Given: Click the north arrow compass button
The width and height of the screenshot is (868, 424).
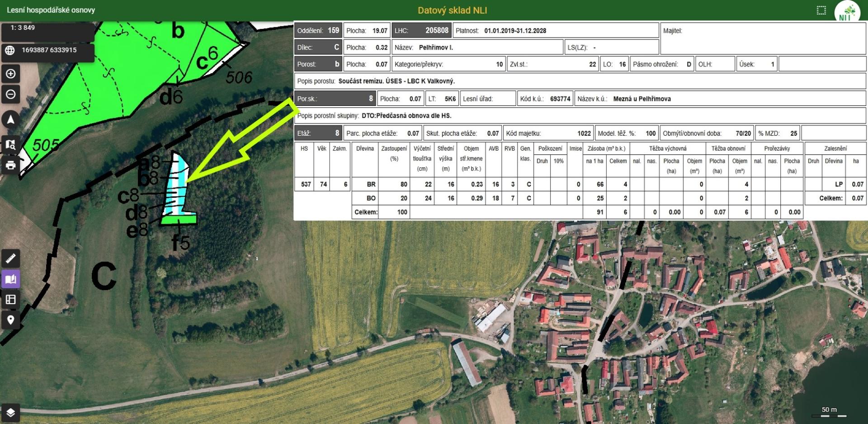Looking at the screenshot, I should [x=11, y=119].
